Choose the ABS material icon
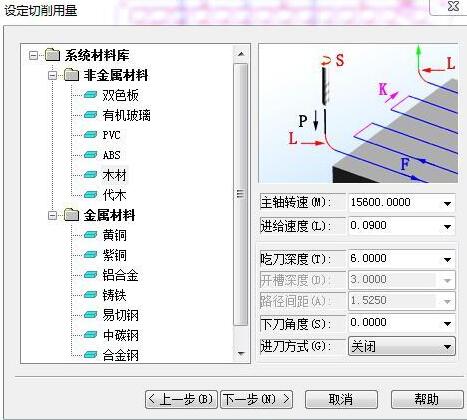467x420 pixels. click(x=90, y=155)
